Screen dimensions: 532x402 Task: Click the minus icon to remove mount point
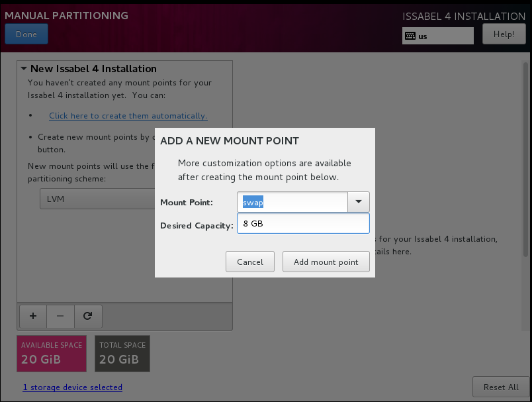click(x=60, y=317)
